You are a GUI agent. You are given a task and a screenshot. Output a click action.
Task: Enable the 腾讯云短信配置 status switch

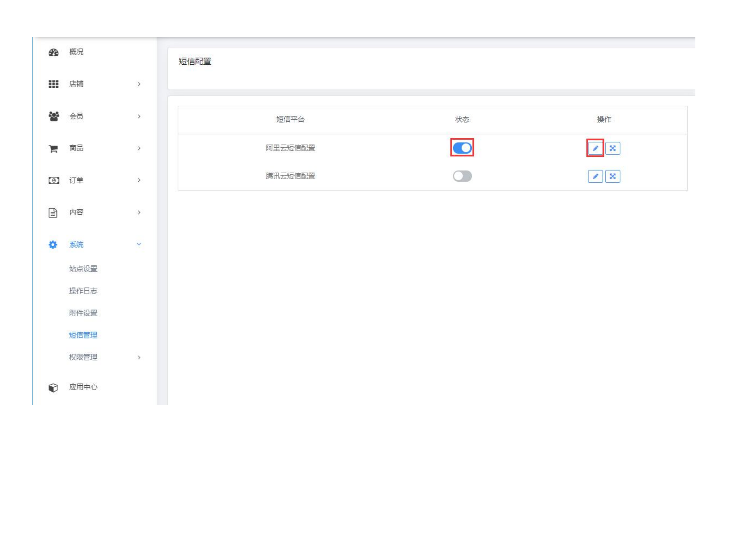[x=462, y=176]
